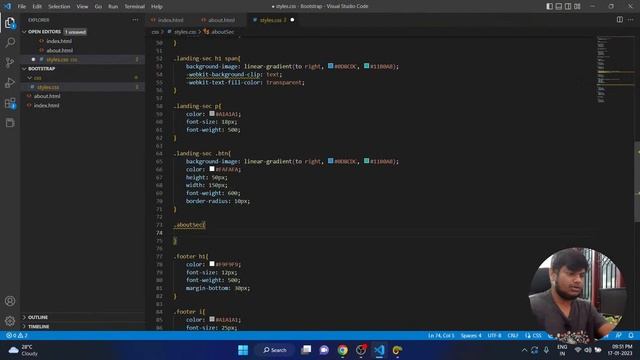The width and height of the screenshot is (640, 360).
Task: Click the 1 unsaved badge
Action: coord(75,32)
